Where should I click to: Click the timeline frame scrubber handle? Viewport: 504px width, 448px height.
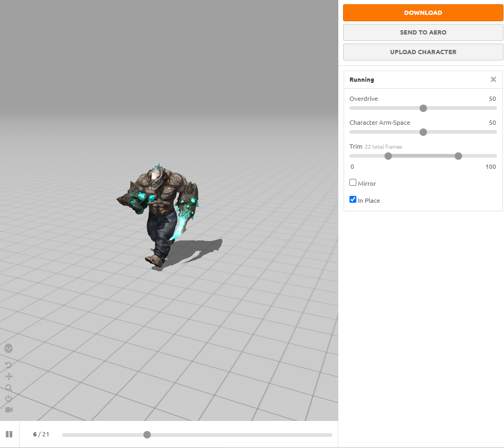(x=147, y=435)
